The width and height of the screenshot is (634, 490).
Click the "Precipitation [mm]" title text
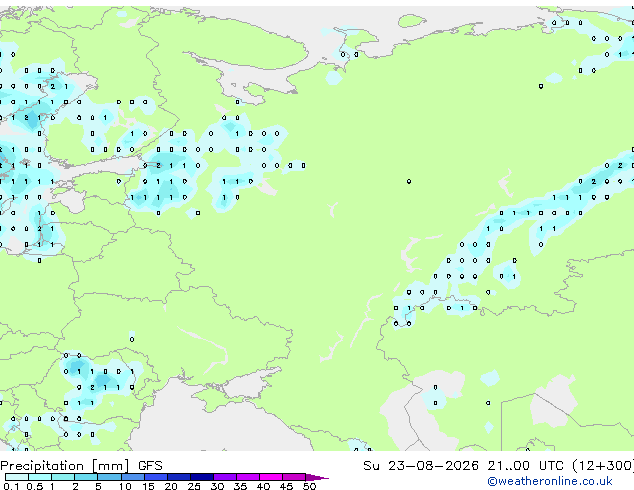point(65,466)
